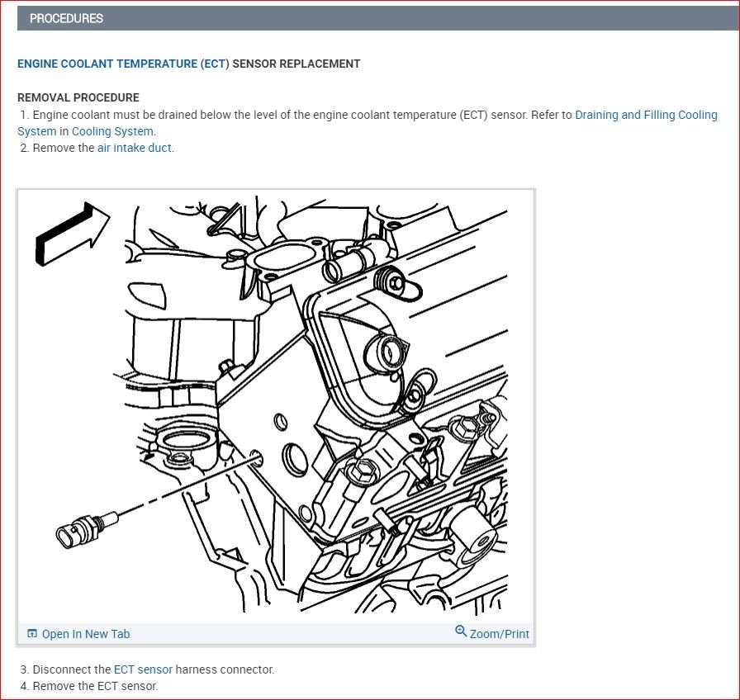This screenshot has width=740, height=700.
Task: Click the ECT sensor engine diagram image
Action: (x=276, y=405)
